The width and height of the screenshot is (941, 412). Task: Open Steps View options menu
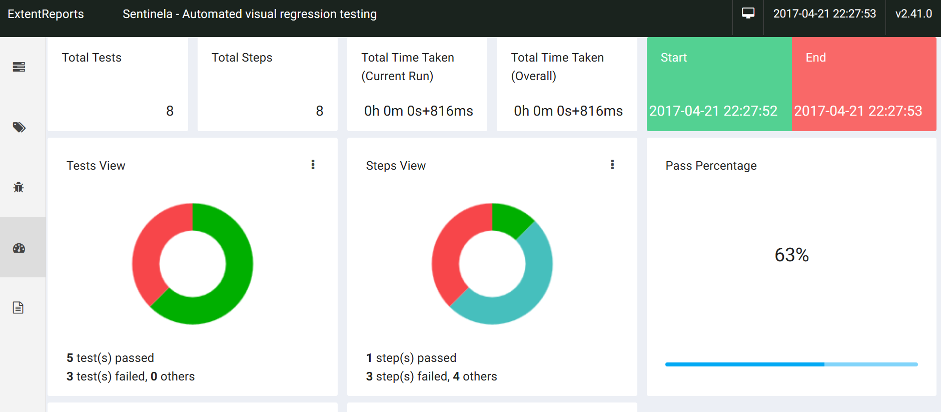tap(612, 165)
